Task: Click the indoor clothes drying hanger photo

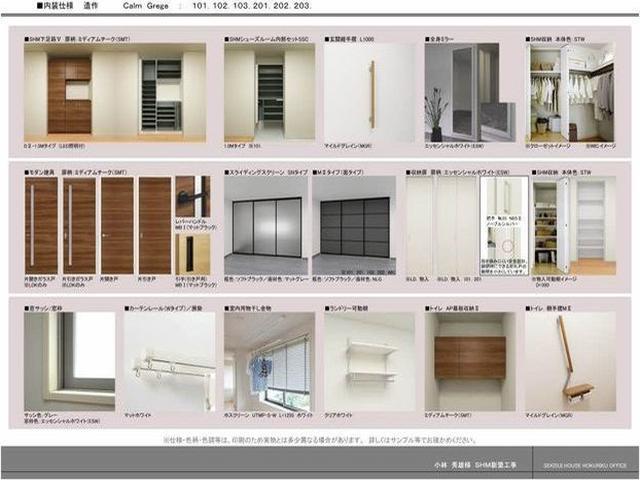Action: (269, 360)
